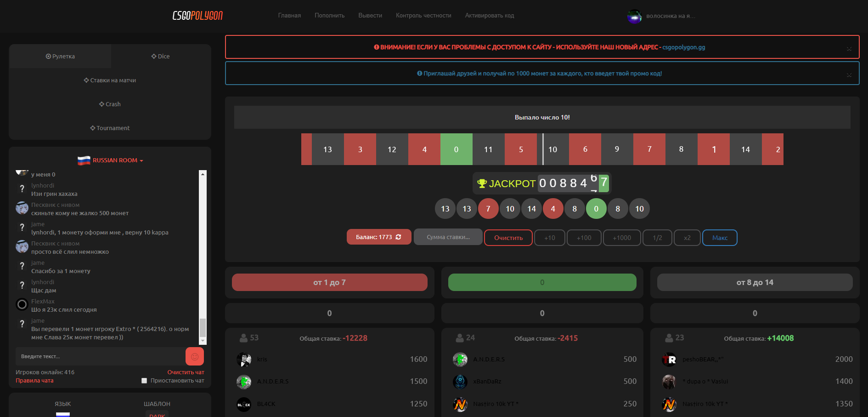The width and height of the screenshot is (868, 417).
Task: Open the Пополнить page
Action: [329, 16]
